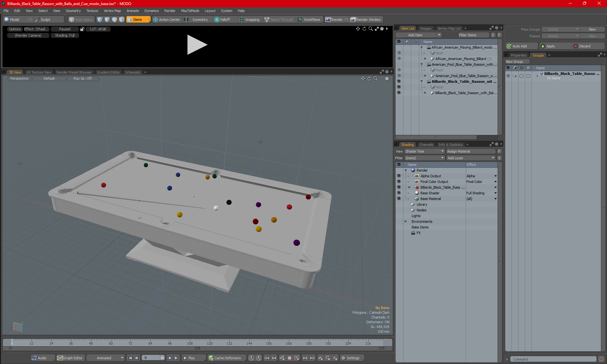Expand Billiards_Black_Table_Rasson_with_Bal folder
The width and height of the screenshot is (607, 364).
click(425, 93)
